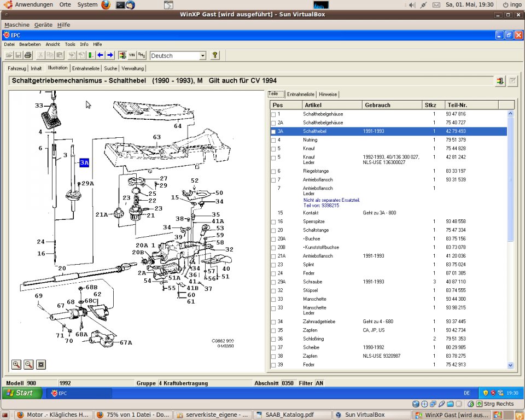
Task: Click VirtualBox shared folders status icon
Action: click(450, 404)
